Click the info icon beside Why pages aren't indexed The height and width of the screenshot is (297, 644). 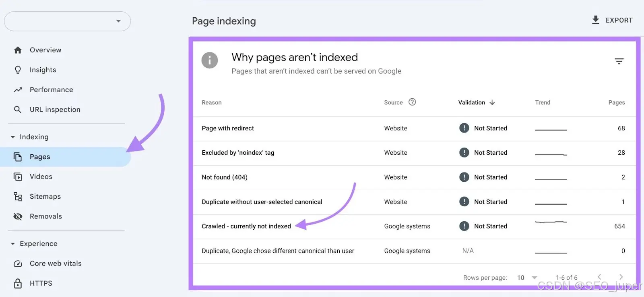[210, 60]
